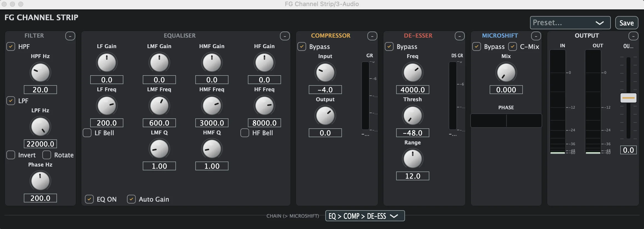Click the LMF Q knob

pos(159,149)
